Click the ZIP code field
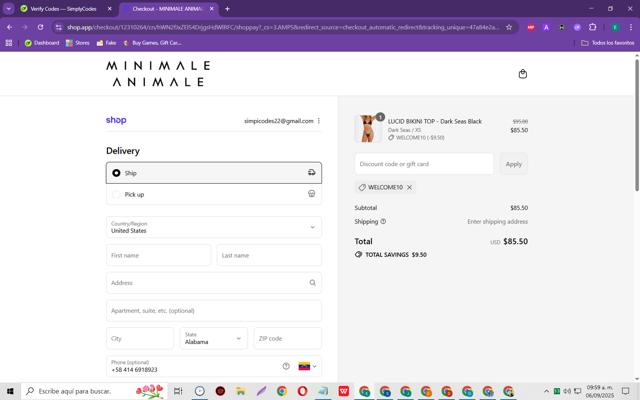The height and width of the screenshot is (400, 640). tap(287, 338)
